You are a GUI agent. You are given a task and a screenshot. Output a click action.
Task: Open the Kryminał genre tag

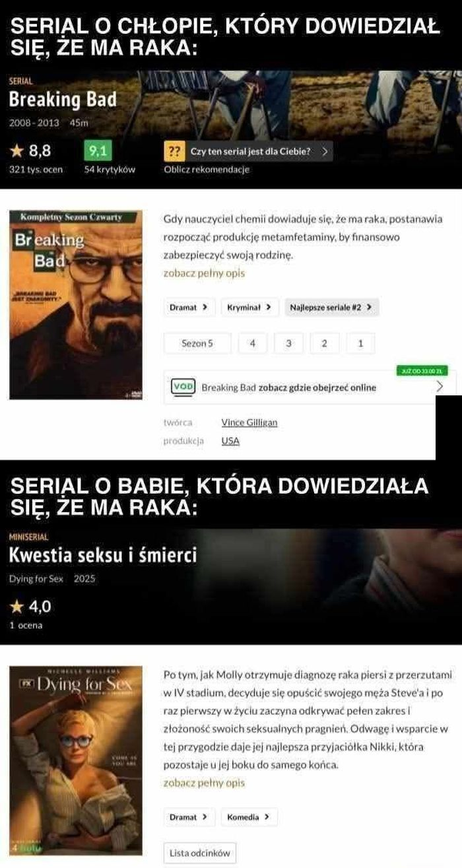click(249, 307)
